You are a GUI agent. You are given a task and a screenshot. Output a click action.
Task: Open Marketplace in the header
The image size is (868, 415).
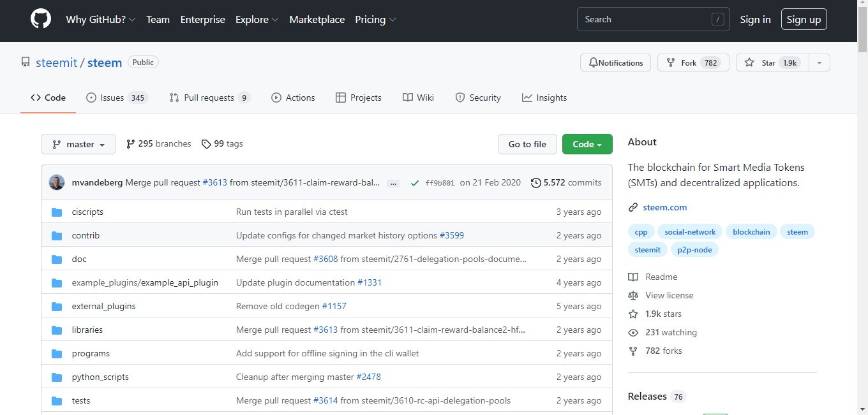317,19
